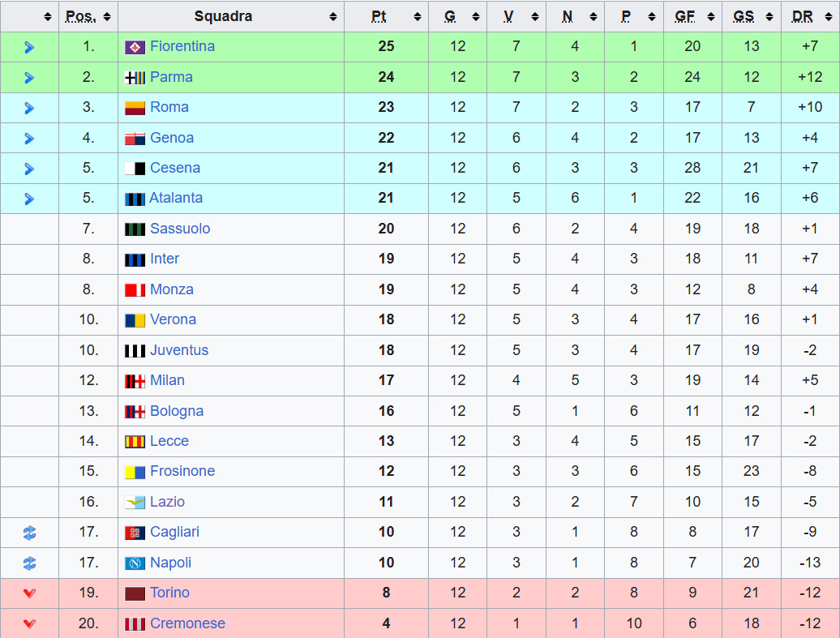This screenshot has height=638, width=840.
Task: Click the blue arrow icon beside Fiorentina
Action: pyautogui.click(x=29, y=47)
